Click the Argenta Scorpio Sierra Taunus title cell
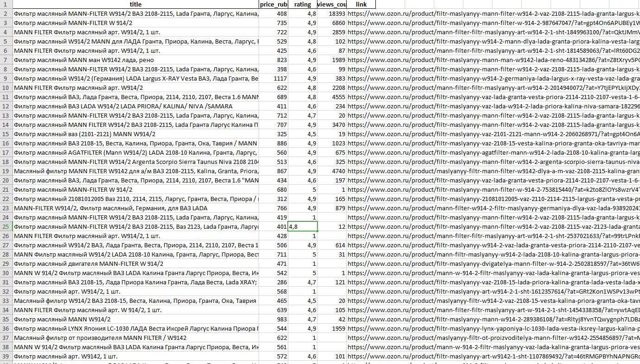 click(x=135, y=162)
